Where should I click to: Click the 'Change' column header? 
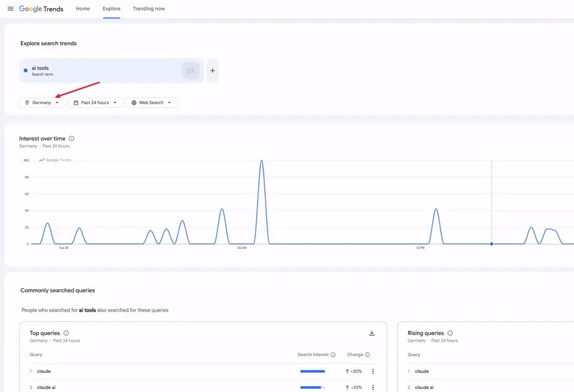[x=355, y=355]
